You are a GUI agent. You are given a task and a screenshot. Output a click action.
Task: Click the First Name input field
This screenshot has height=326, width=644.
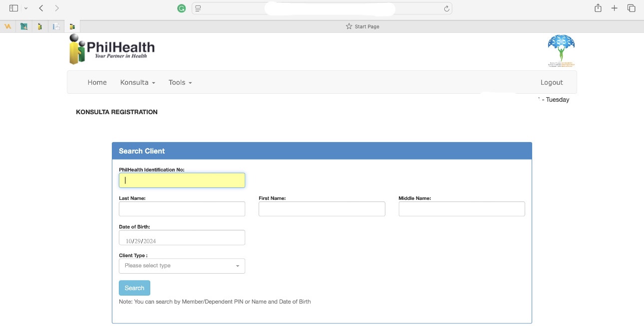click(322, 209)
